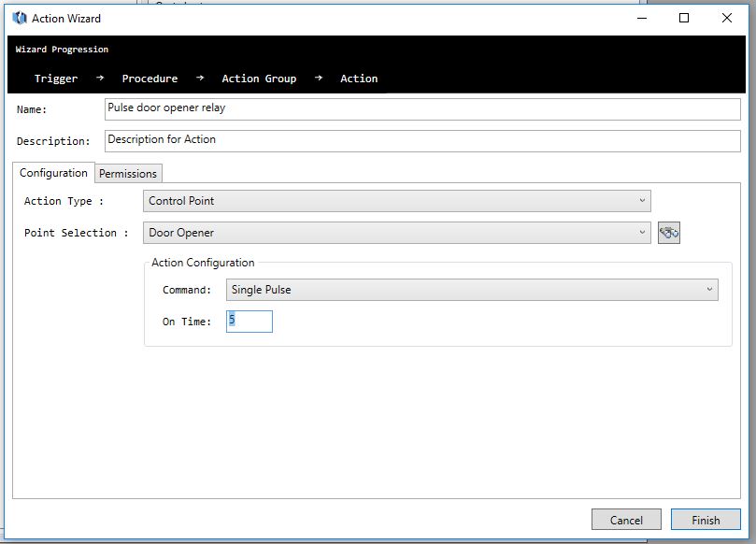This screenshot has height=544, width=756.
Task: Go to Trigger wizard step
Action: (56, 79)
